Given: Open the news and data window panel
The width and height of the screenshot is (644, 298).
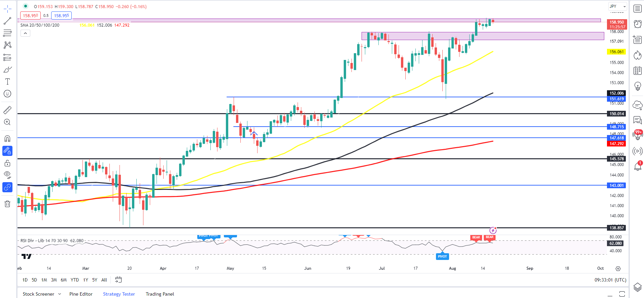Looking at the screenshot, I should click(x=638, y=39).
